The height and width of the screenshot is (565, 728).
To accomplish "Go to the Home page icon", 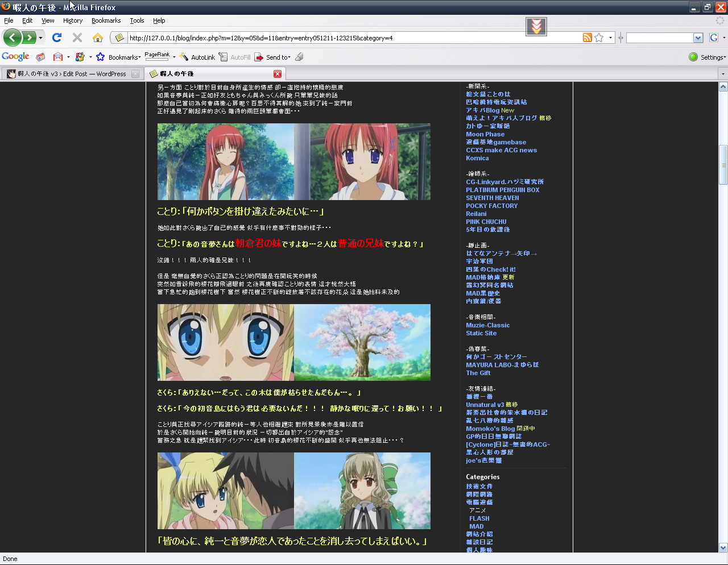I will tap(98, 38).
